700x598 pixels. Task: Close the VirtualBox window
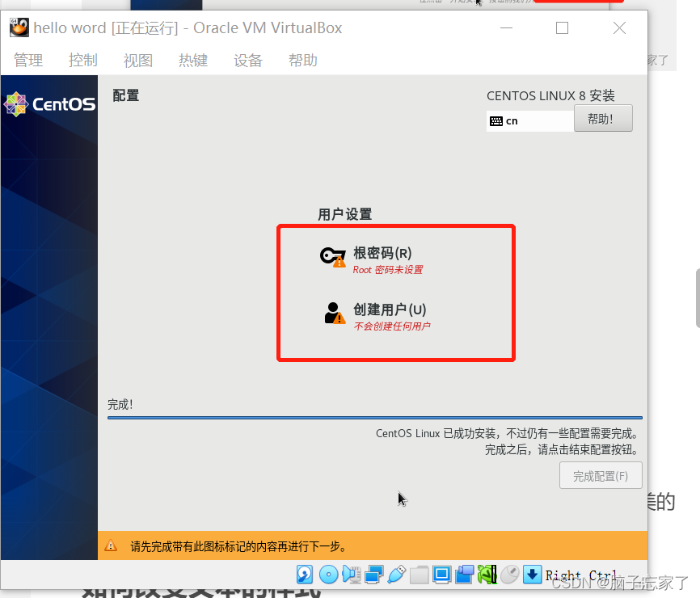[619, 28]
